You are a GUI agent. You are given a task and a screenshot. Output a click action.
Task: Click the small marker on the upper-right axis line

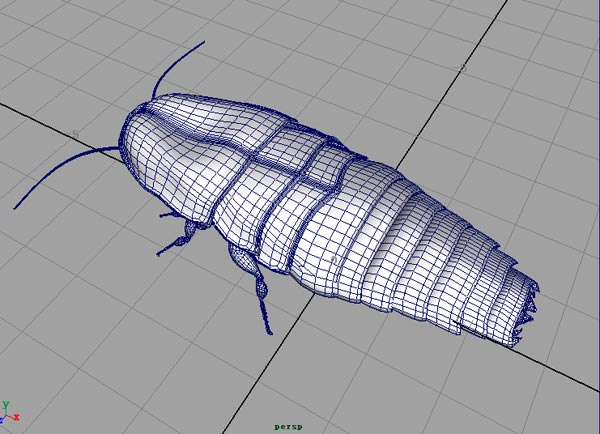462,68
